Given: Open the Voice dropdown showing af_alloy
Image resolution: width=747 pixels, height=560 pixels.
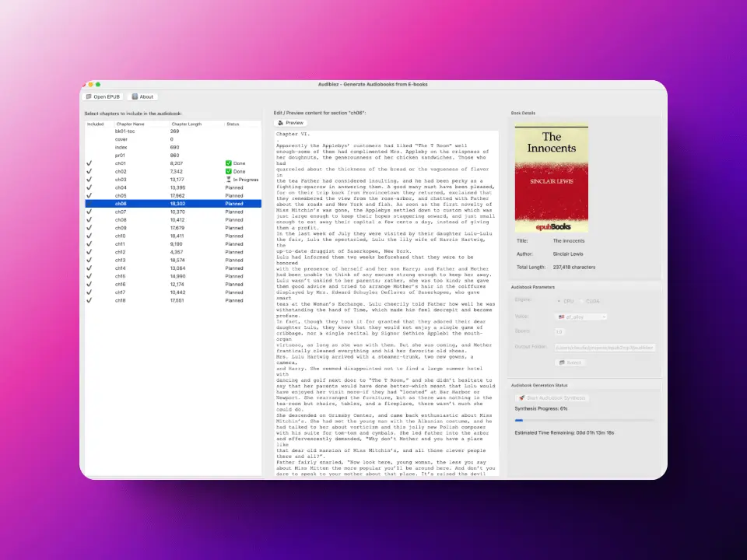Looking at the screenshot, I should pyautogui.click(x=580, y=317).
